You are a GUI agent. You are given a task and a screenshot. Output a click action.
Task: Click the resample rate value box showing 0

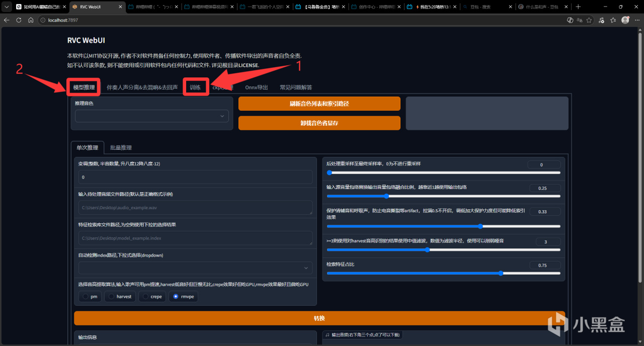(544, 164)
